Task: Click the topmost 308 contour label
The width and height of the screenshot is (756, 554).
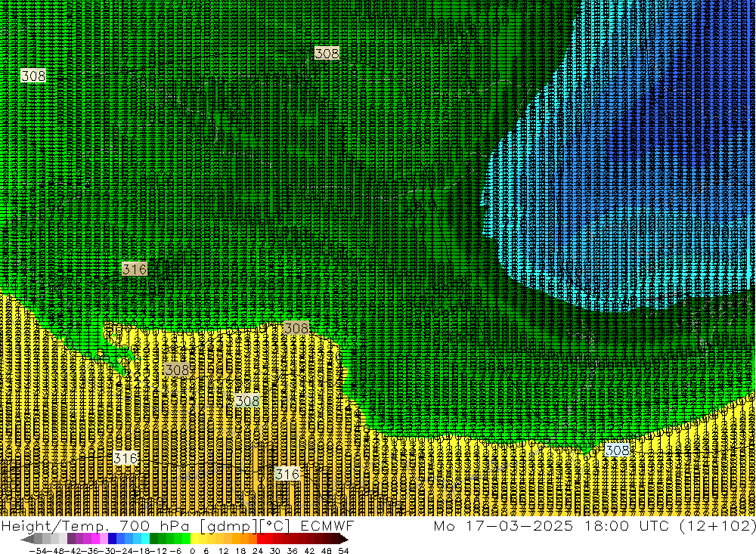Action: 327,53
